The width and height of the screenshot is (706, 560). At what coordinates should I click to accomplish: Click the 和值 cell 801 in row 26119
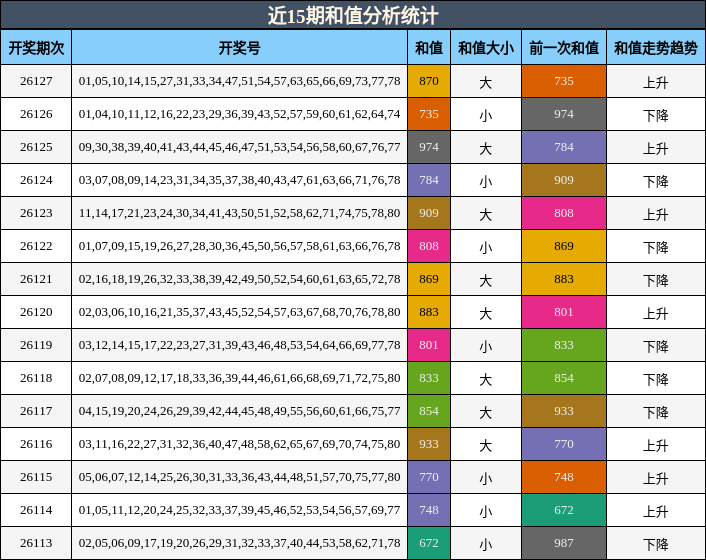point(429,345)
